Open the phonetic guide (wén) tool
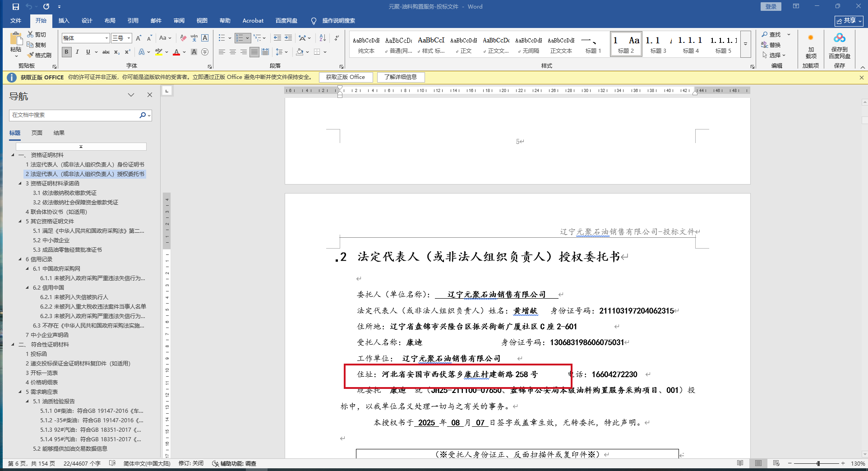 click(194, 38)
